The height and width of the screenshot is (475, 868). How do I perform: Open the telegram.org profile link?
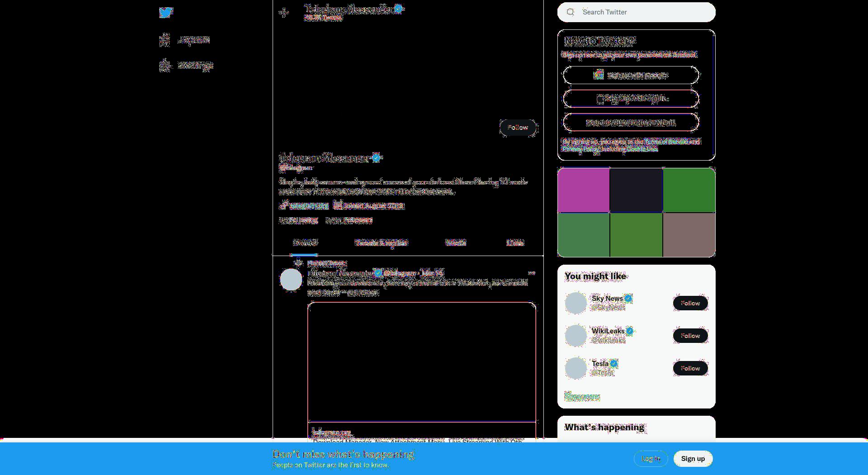(x=309, y=206)
